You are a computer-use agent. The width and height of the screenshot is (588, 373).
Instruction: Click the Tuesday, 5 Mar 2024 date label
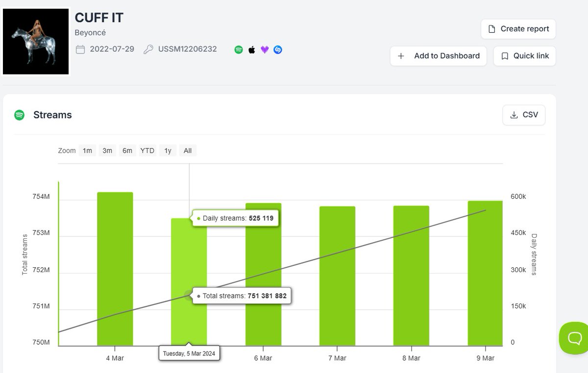coord(189,353)
